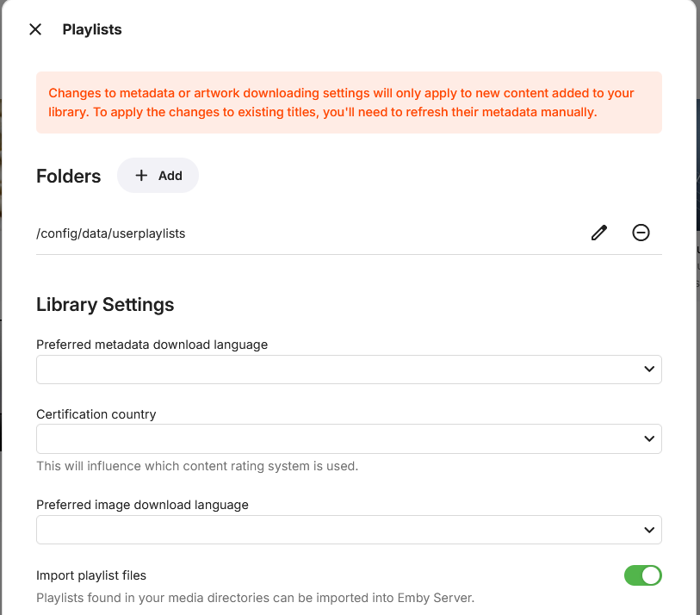The height and width of the screenshot is (615, 700).
Task: Click the chevron arrow of the image language field
Action: coord(649,530)
